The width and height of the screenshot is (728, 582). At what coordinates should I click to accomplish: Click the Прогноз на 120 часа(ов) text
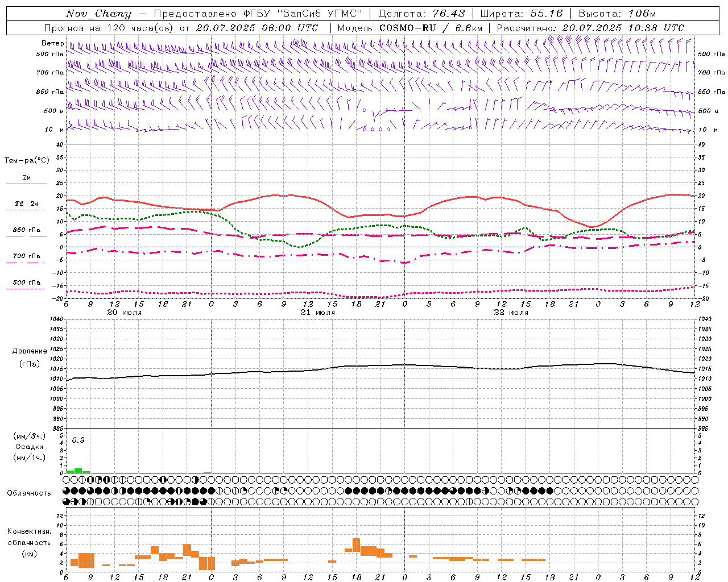click(x=110, y=28)
